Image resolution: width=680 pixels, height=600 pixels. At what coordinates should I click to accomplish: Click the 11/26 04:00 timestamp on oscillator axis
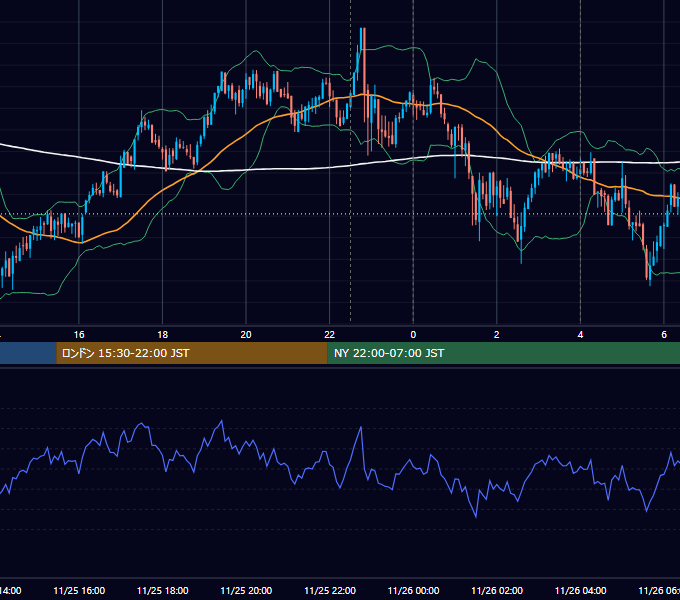pyautogui.click(x=580, y=591)
